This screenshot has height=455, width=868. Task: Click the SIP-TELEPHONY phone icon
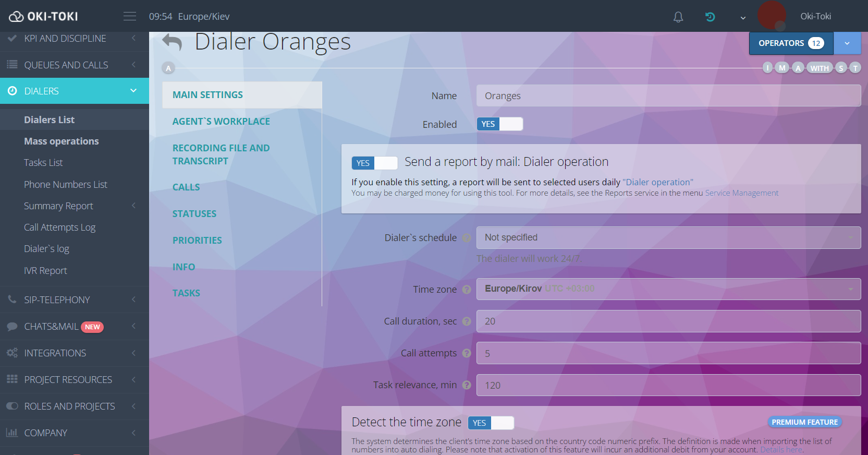[12, 300]
